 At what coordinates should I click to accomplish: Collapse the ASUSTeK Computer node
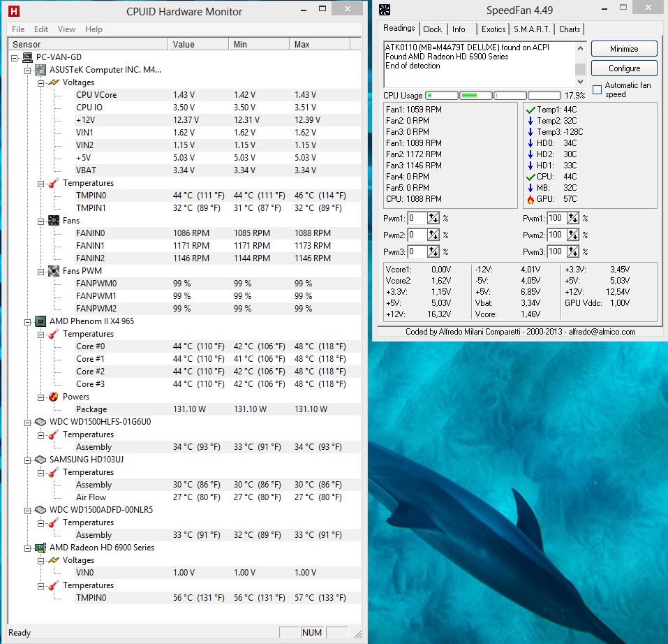(x=28, y=71)
